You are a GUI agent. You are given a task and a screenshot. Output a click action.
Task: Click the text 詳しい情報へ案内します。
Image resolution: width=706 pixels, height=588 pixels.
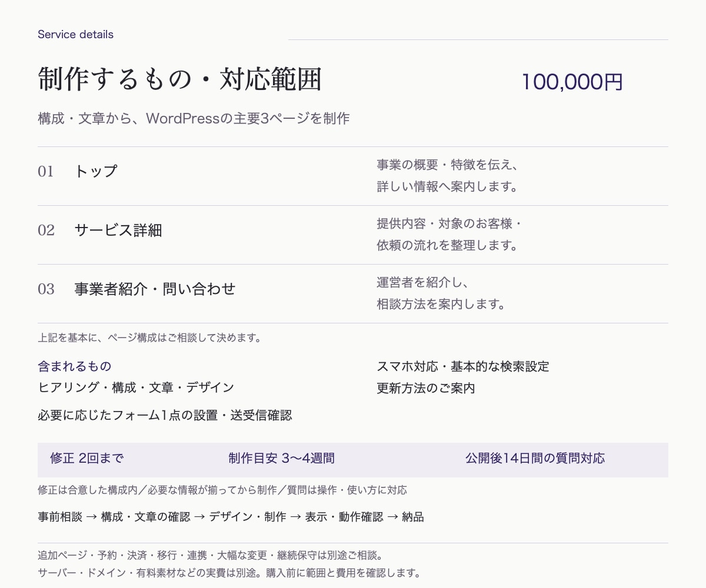[x=447, y=187]
